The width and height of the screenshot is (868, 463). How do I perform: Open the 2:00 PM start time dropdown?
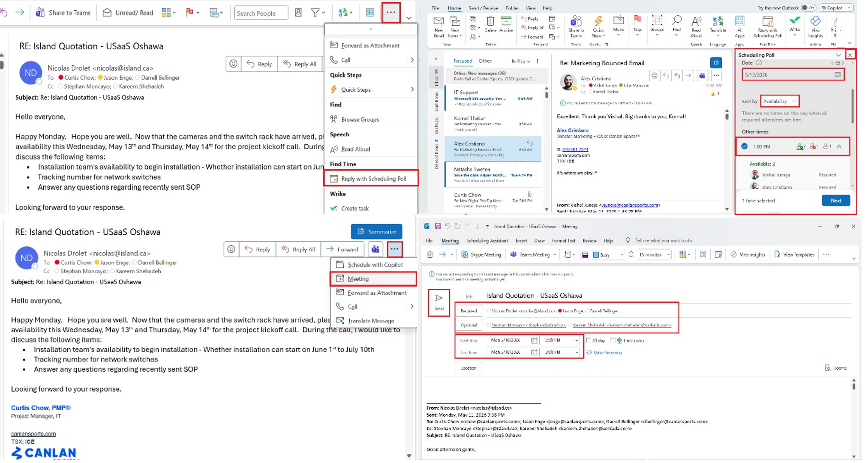577,340
